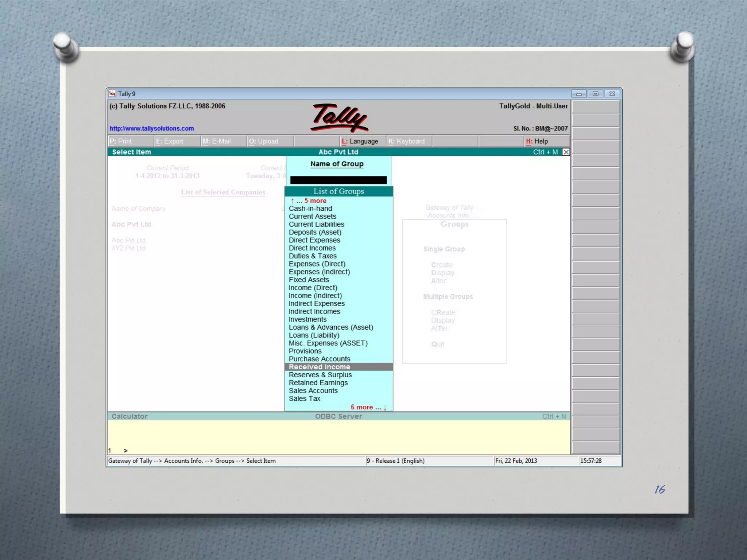Select Received Income from groups list
The image size is (747, 560).
[320, 367]
